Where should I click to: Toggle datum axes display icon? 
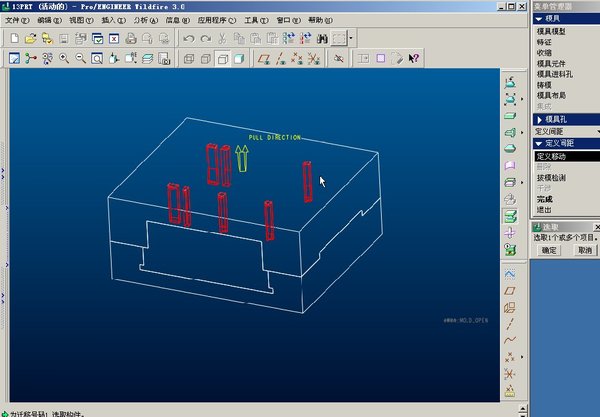(x=281, y=58)
